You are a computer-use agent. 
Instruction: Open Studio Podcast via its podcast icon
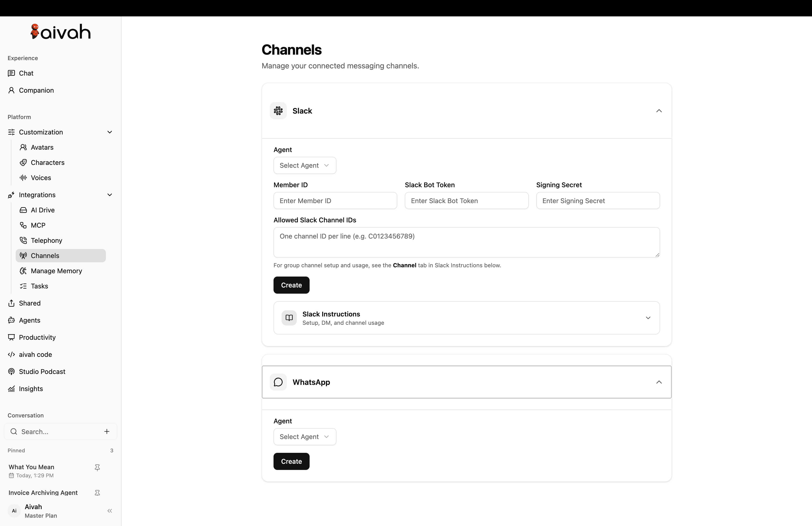point(11,371)
